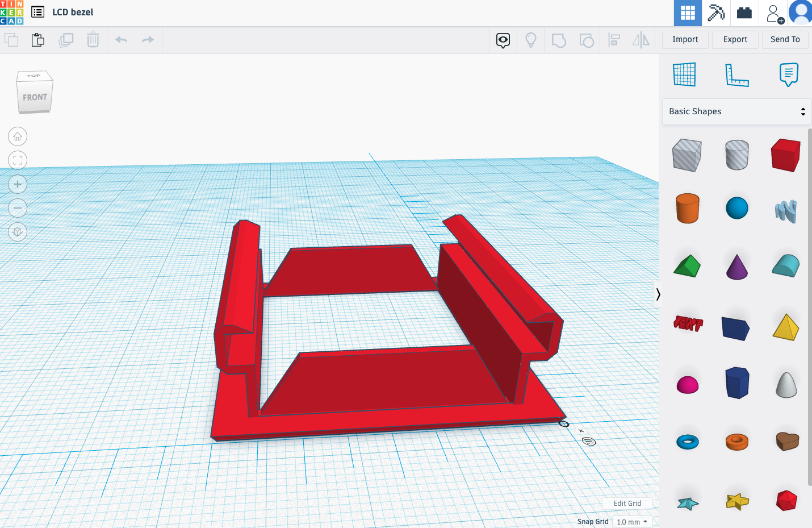Click the Export button
812x528 pixels.
coord(735,39)
